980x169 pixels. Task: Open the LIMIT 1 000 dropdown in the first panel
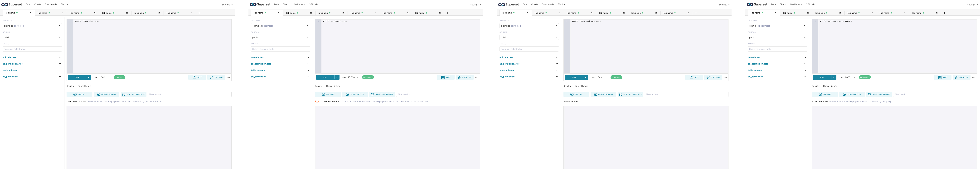102,77
